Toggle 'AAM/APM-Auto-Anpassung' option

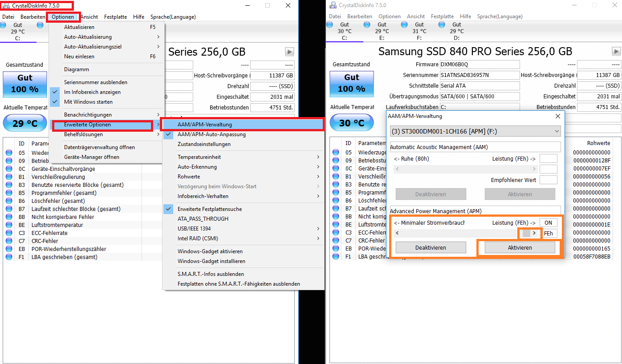tap(243, 134)
